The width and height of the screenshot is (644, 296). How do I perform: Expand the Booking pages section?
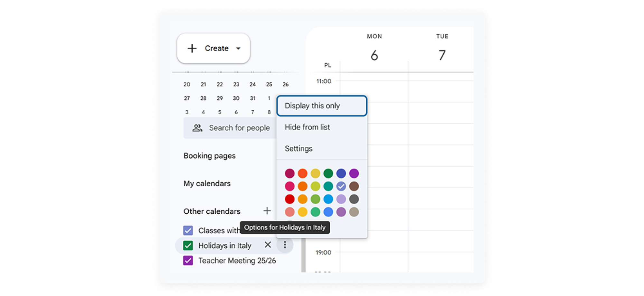pyautogui.click(x=210, y=156)
